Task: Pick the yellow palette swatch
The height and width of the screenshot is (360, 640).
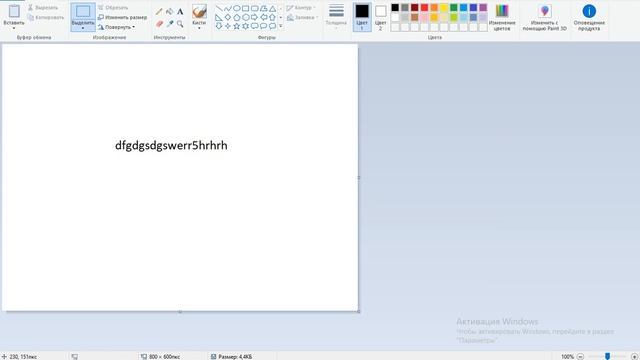Action: [444, 8]
